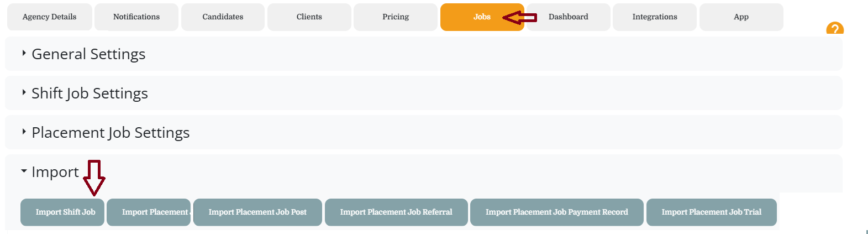Select the Clients tab
This screenshot has width=868, height=234.
coord(309,17)
